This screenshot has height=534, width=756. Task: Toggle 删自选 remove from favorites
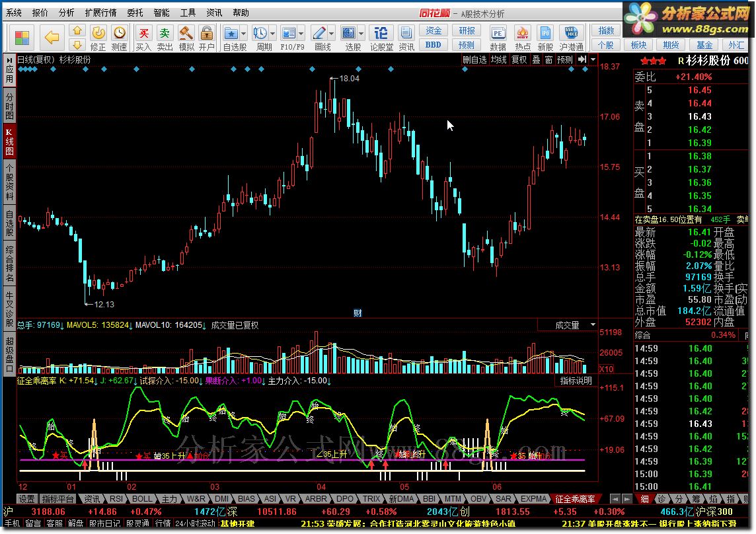tap(474, 59)
